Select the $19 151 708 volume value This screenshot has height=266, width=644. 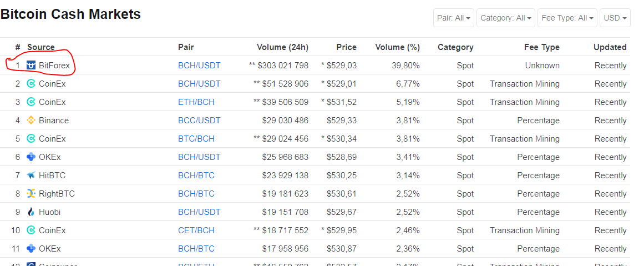point(286,212)
